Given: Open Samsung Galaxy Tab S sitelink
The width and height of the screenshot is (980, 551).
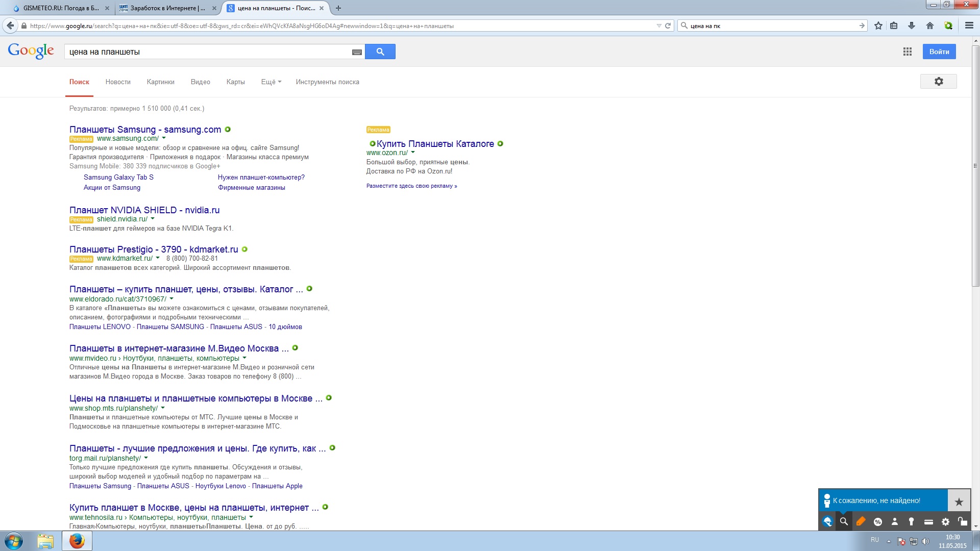Looking at the screenshot, I should pyautogui.click(x=118, y=178).
